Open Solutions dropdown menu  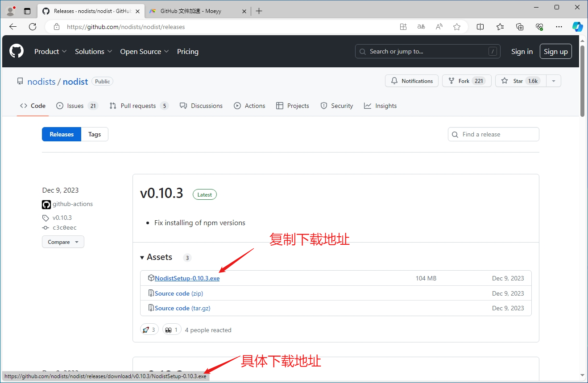click(93, 51)
